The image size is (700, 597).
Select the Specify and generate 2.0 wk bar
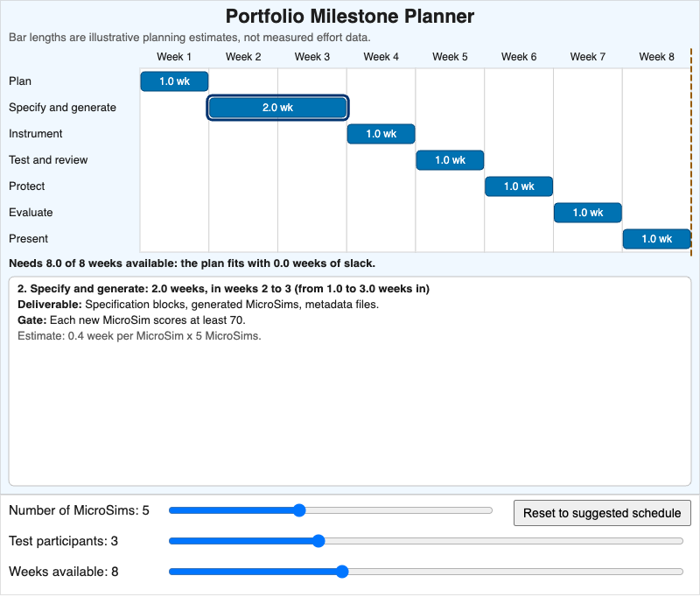pyautogui.click(x=277, y=108)
